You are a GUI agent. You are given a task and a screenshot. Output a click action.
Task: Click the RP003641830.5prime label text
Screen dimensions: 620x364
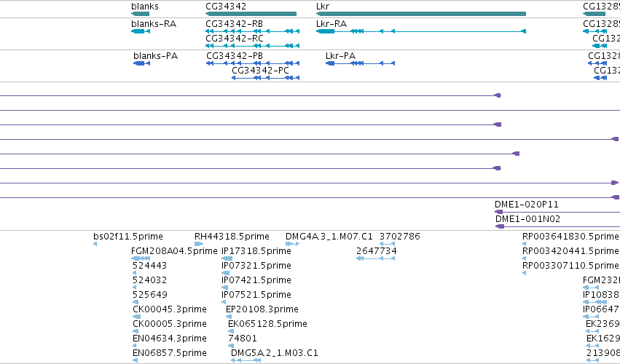[570, 237]
